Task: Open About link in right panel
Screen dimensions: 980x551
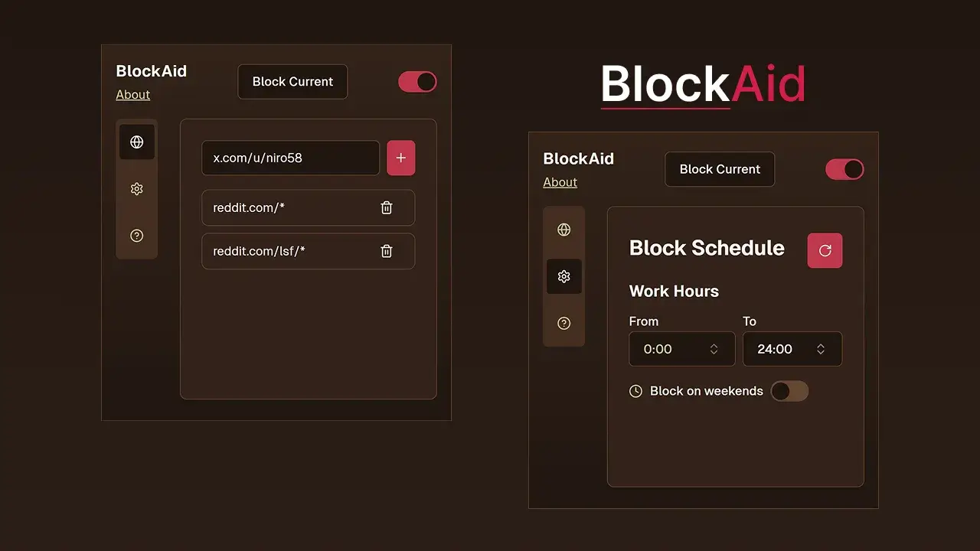Action: [x=560, y=182]
